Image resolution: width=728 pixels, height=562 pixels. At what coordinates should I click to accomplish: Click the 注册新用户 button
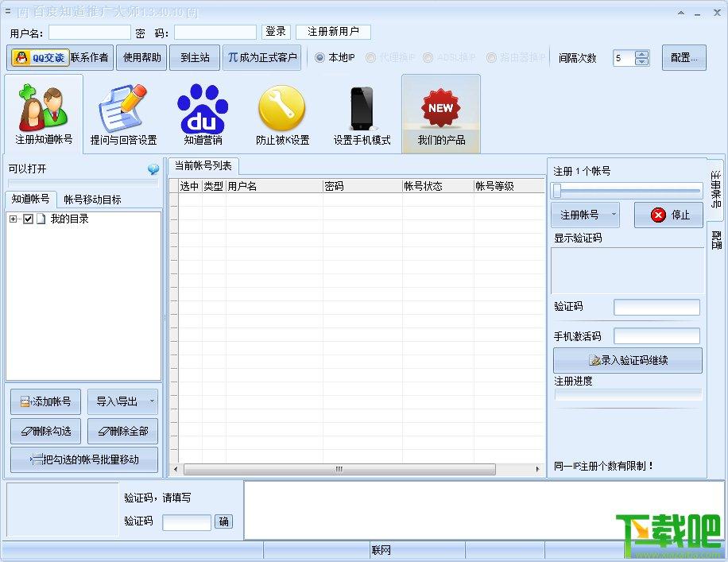(333, 32)
